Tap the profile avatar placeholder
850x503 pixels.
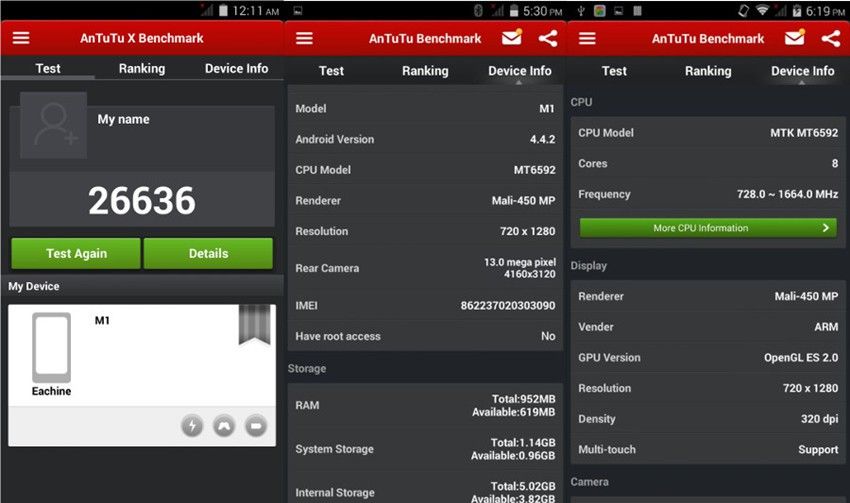pyautogui.click(x=53, y=125)
